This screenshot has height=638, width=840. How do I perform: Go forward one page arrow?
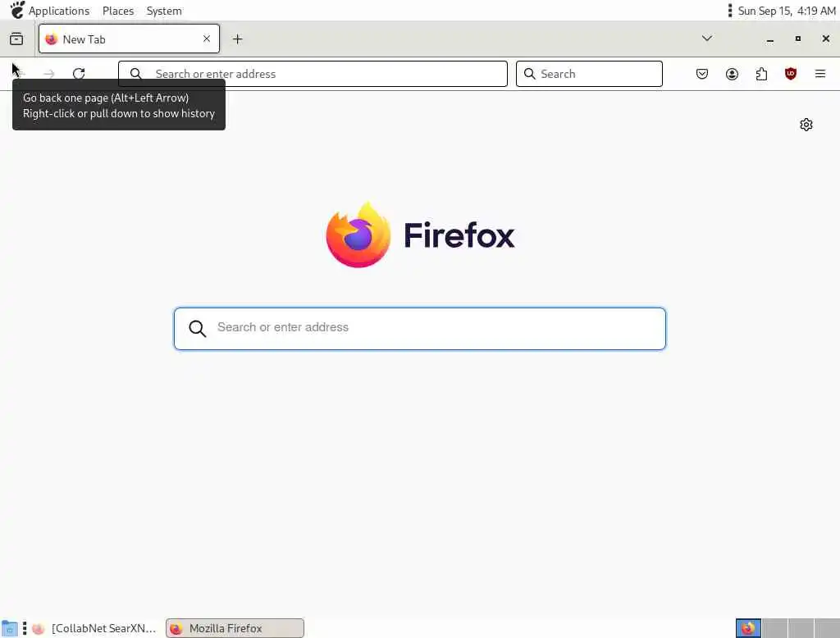pyautogui.click(x=49, y=73)
